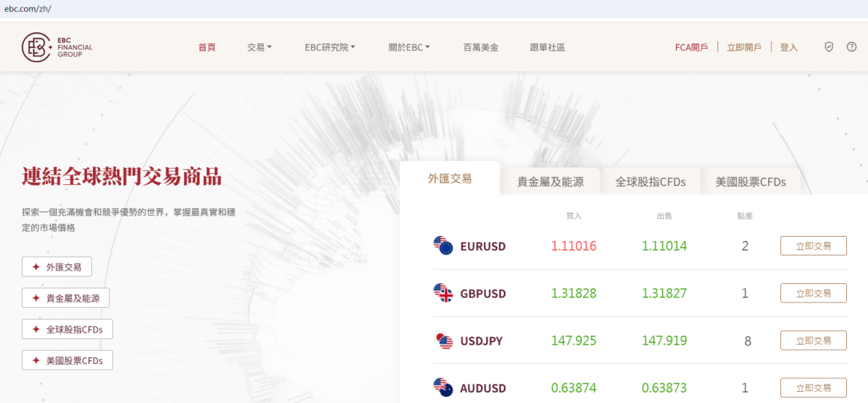Expand the 交易 dropdown menu

pyautogui.click(x=260, y=48)
